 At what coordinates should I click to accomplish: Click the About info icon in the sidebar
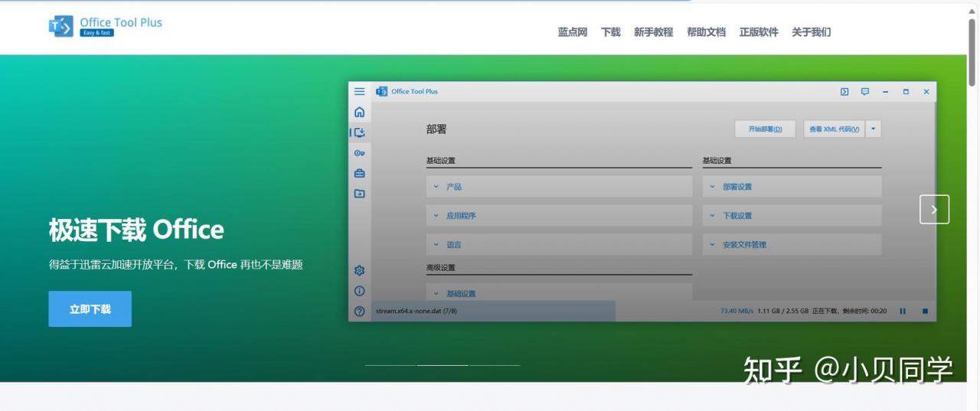point(359,291)
